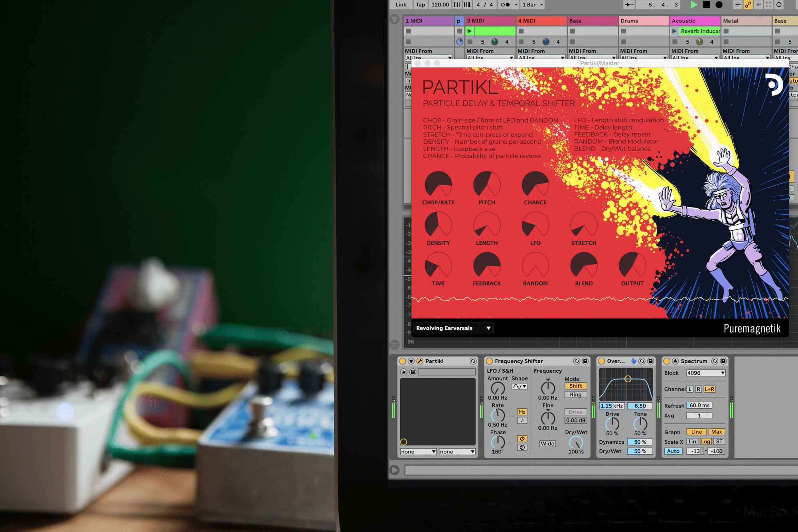The height and width of the screenshot is (532, 798).
Task: Expand Spectrum display with triangle button
Action: click(x=675, y=361)
